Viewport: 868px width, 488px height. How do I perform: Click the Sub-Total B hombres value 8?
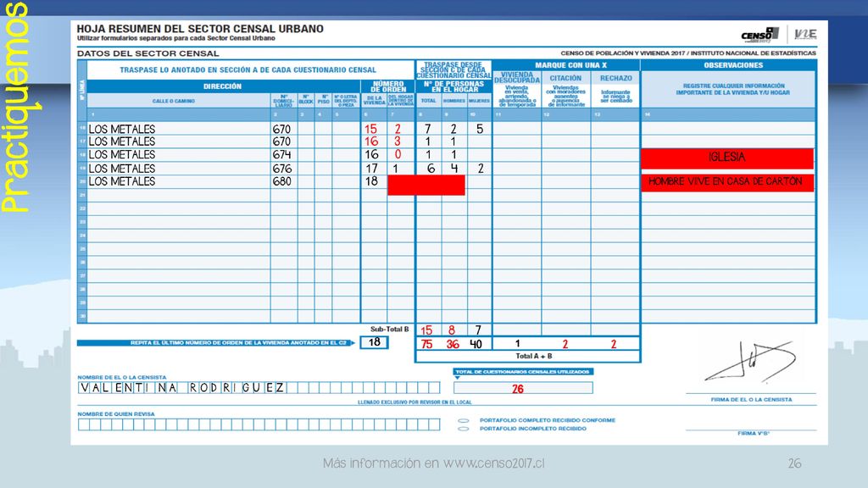pyautogui.click(x=452, y=330)
